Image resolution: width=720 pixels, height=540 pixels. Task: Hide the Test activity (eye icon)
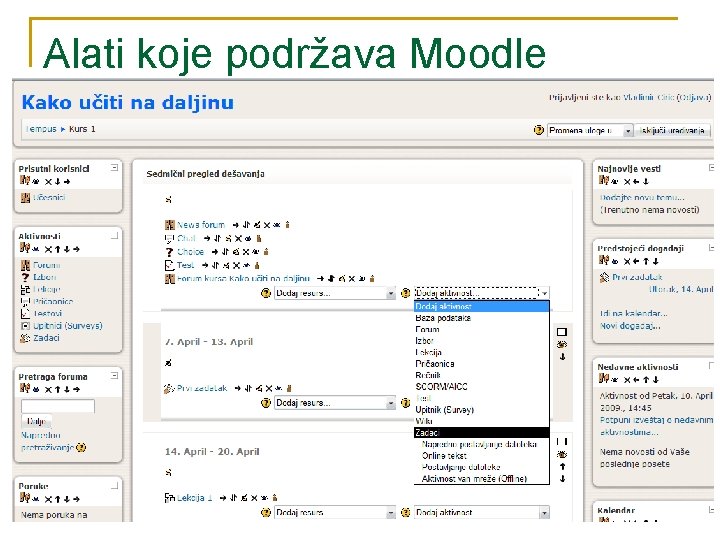point(247,265)
